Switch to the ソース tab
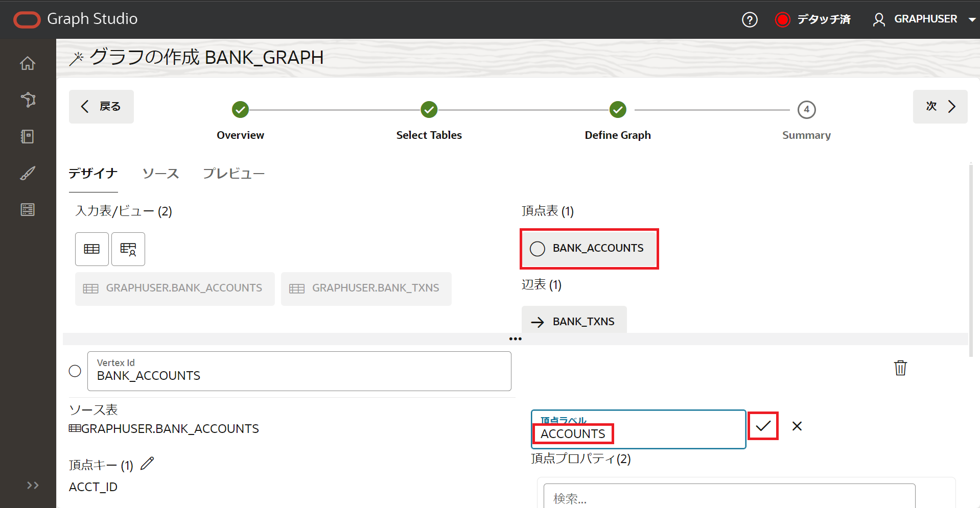 click(x=160, y=174)
